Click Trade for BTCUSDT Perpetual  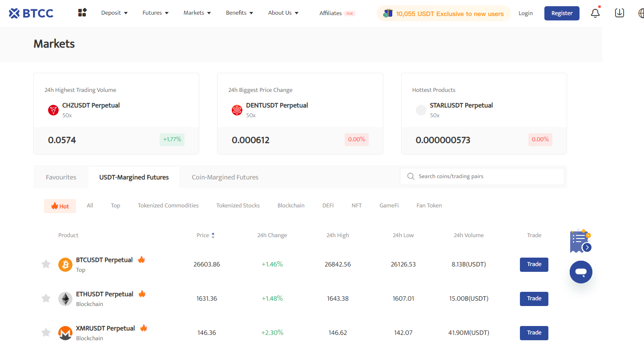[x=534, y=265]
